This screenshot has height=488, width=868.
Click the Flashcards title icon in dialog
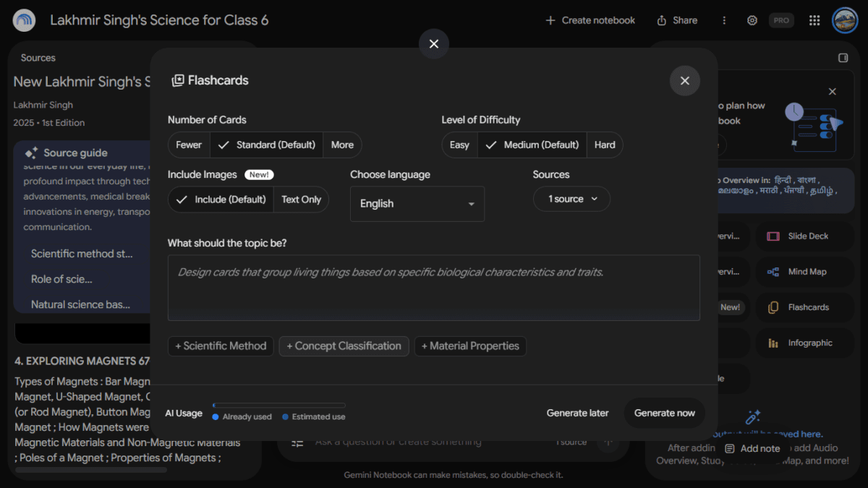pos(177,80)
